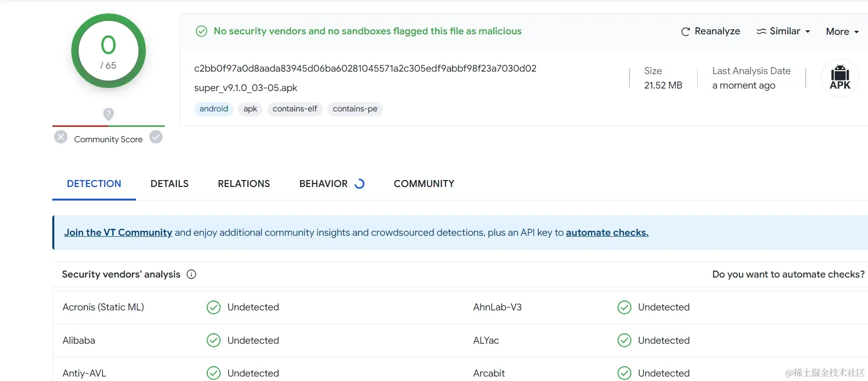Screen dimensions: 868x381
Task: Click the community score question mark icon
Action: [109, 114]
